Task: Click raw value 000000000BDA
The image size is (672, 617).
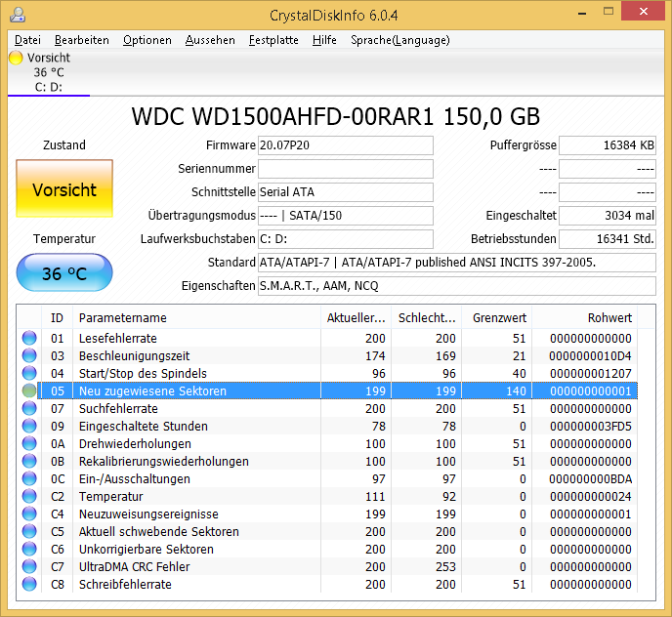Action: click(590, 479)
